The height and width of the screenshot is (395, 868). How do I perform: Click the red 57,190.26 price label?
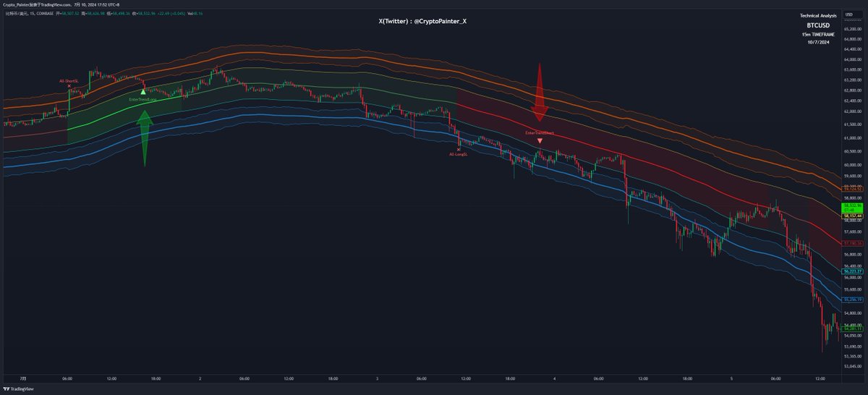[x=851, y=243]
